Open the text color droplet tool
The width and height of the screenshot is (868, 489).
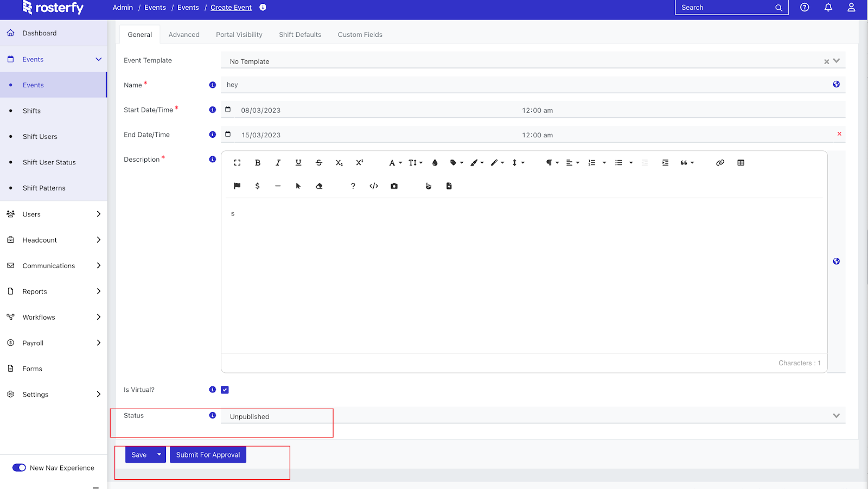click(x=435, y=163)
